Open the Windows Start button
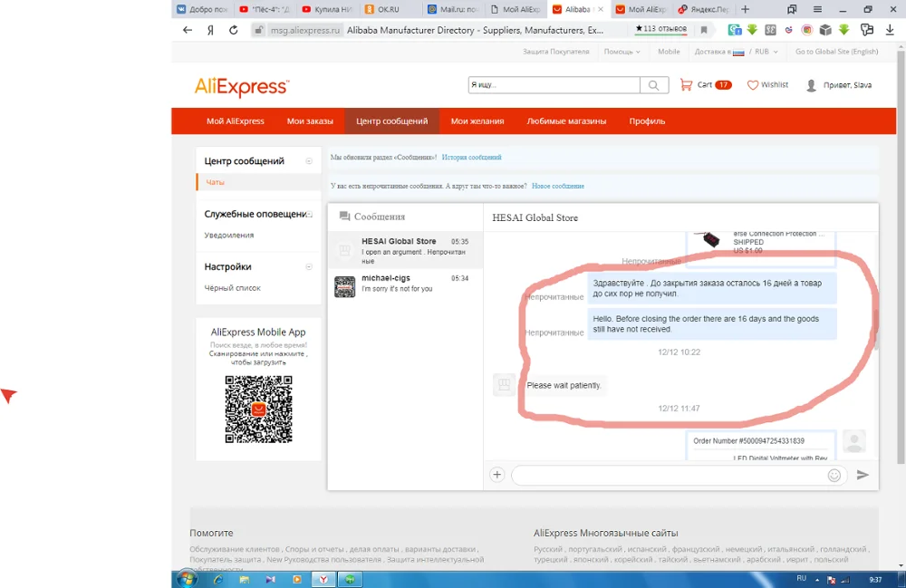This screenshot has height=588, width=906. pyautogui.click(x=187, y=579)
